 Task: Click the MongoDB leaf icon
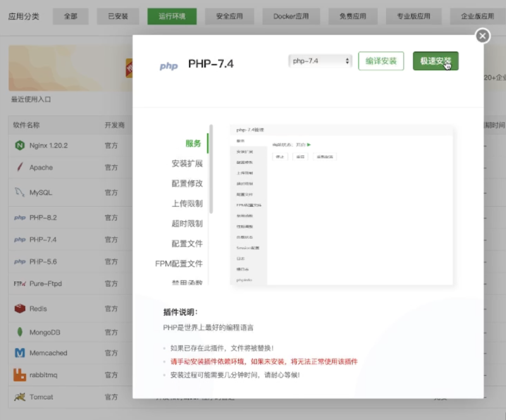tap(20, 332)
